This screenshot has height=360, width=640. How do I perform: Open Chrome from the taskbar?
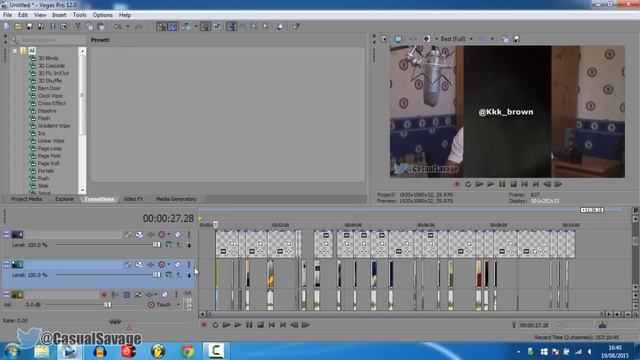[187, 351]
